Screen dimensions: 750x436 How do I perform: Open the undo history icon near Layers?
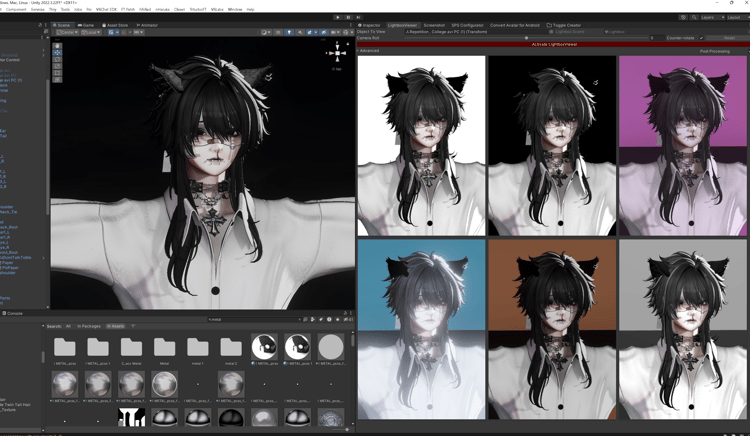pos(683,17)
